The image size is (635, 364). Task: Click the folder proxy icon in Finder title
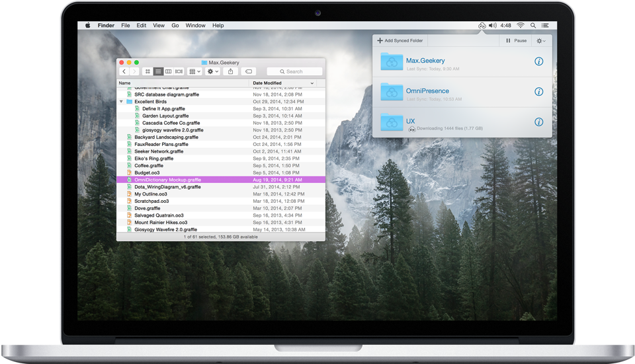(204, 63)
